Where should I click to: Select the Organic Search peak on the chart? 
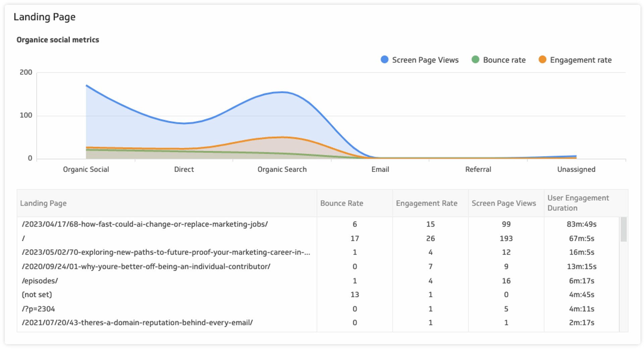pos(282,92)
